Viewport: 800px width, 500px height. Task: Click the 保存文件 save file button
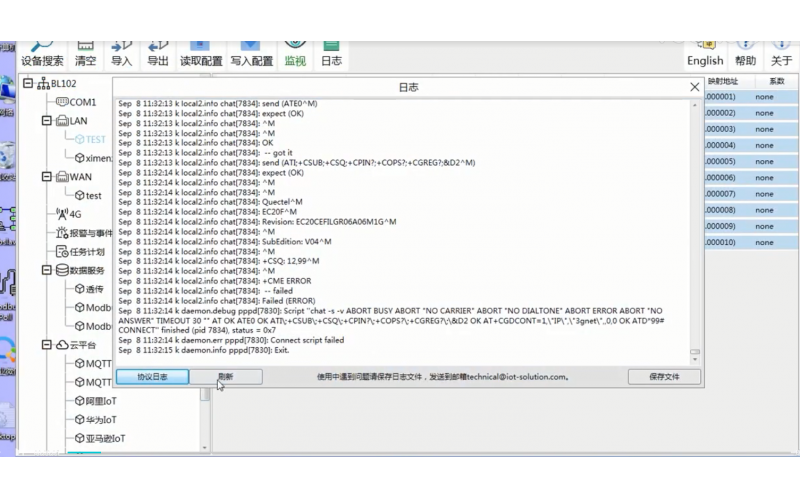click(664, 377)
